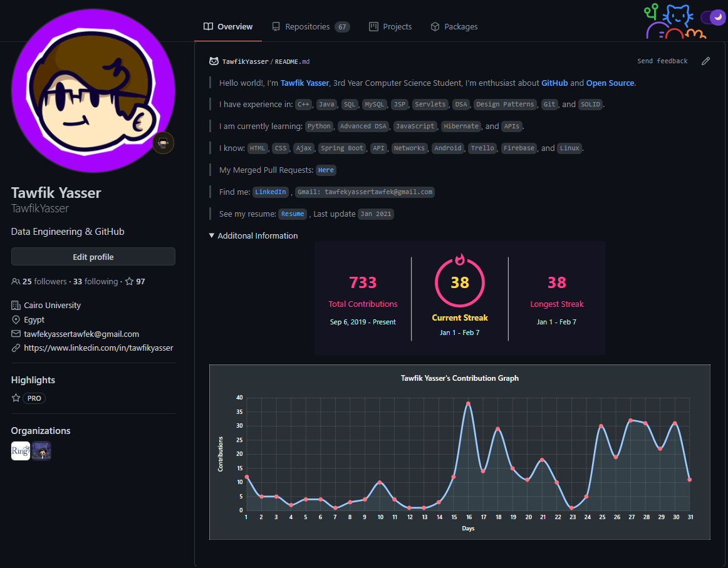Click the building icon beside Cairo University

[x=15, y=305]
